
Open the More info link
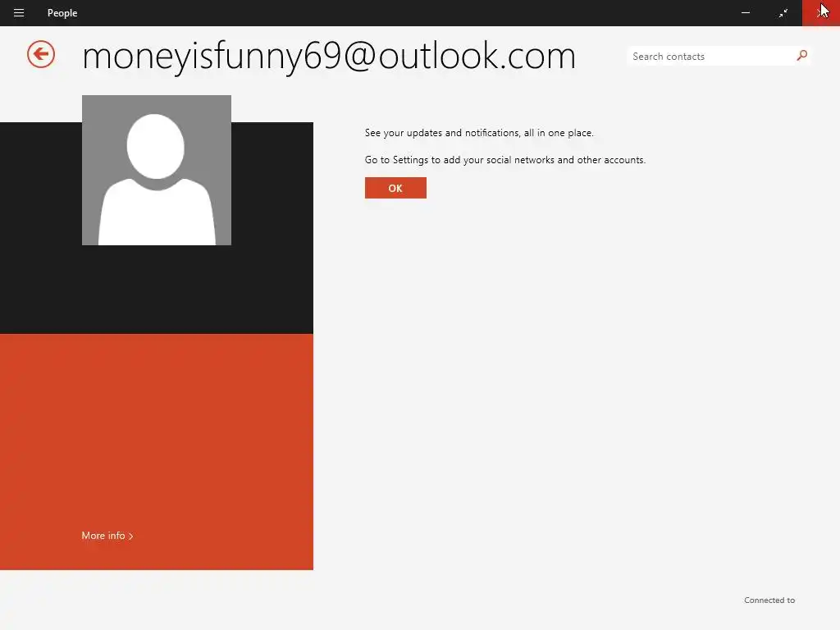[x=107, y=536]
